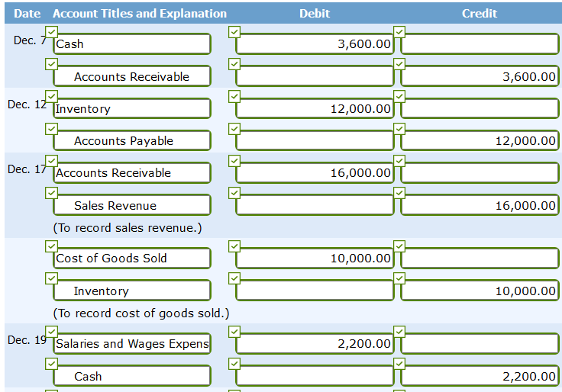The width and height of the screenshot is (562, 392).
Task: Click the checkmark icon above the Cost of Goods Sold field
Action: pyautogui.click(x=52, y=246)
